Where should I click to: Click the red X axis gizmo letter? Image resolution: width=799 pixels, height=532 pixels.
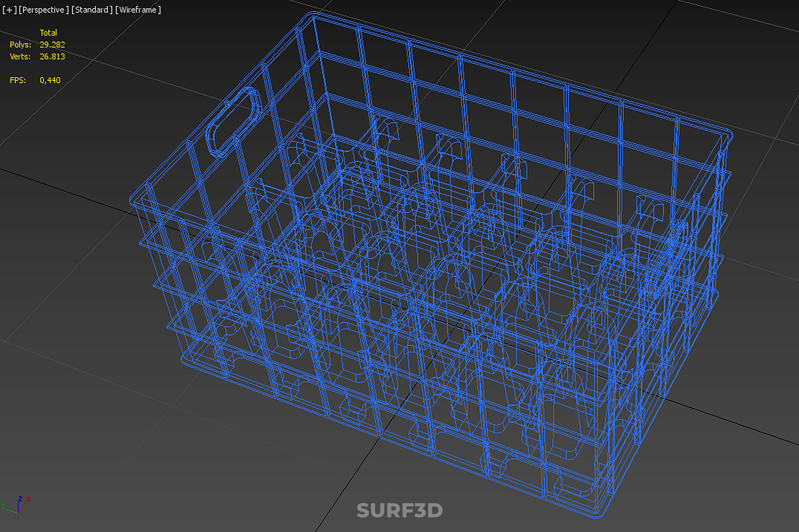28,498
